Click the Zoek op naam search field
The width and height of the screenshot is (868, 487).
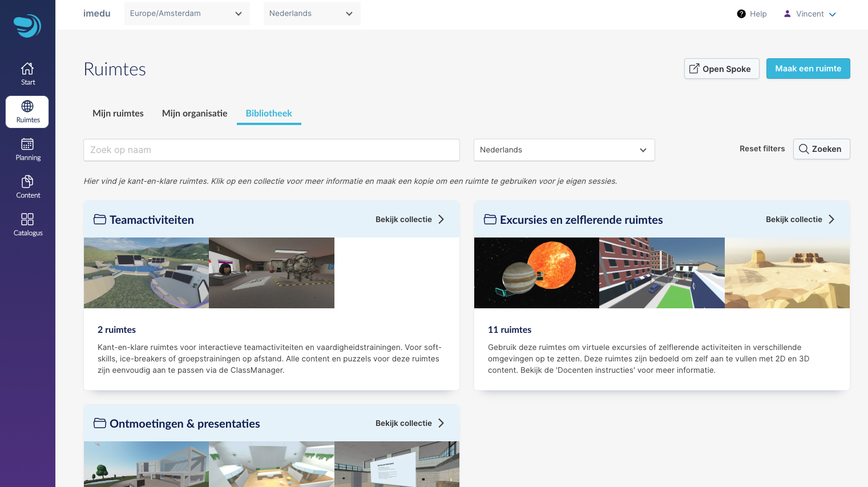[272, 150]
